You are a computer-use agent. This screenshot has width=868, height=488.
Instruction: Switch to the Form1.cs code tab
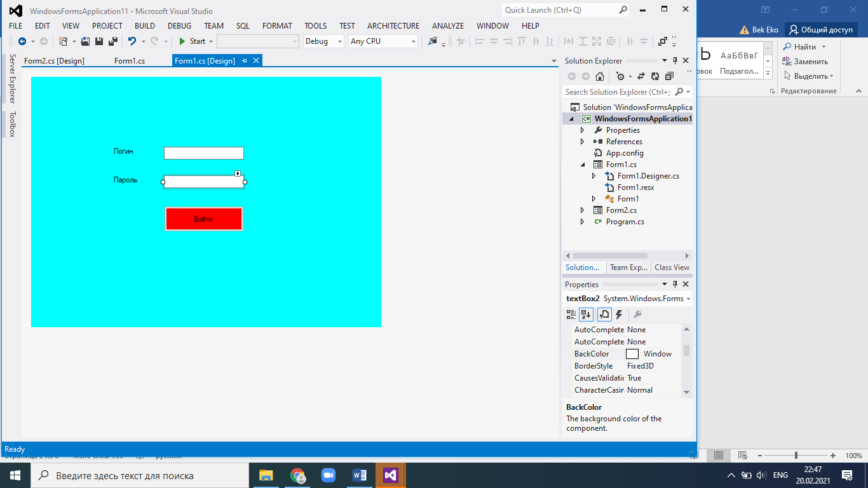(x=130, y=61)
